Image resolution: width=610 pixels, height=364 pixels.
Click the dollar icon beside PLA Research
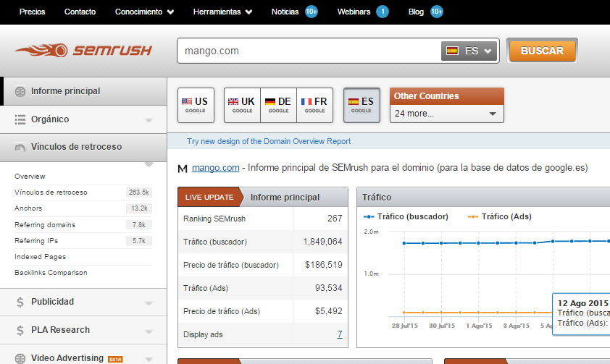(x=20, y=330)
